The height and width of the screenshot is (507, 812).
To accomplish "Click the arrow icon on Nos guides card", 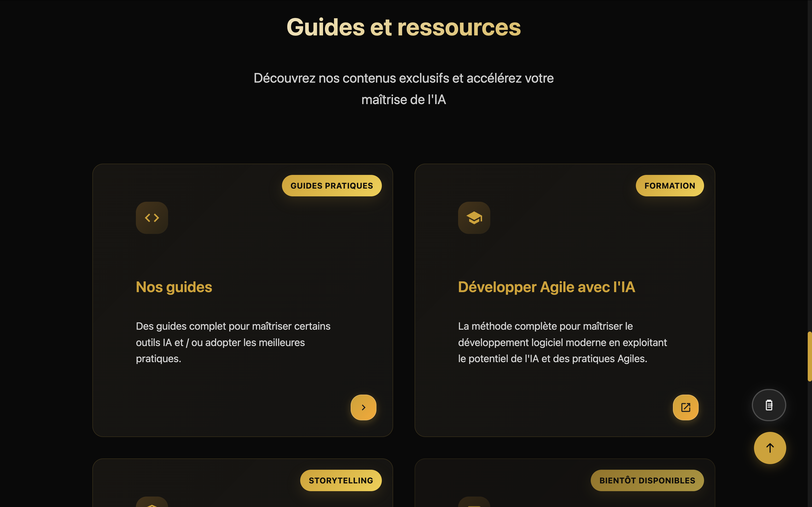I will [x=363, y=407].
